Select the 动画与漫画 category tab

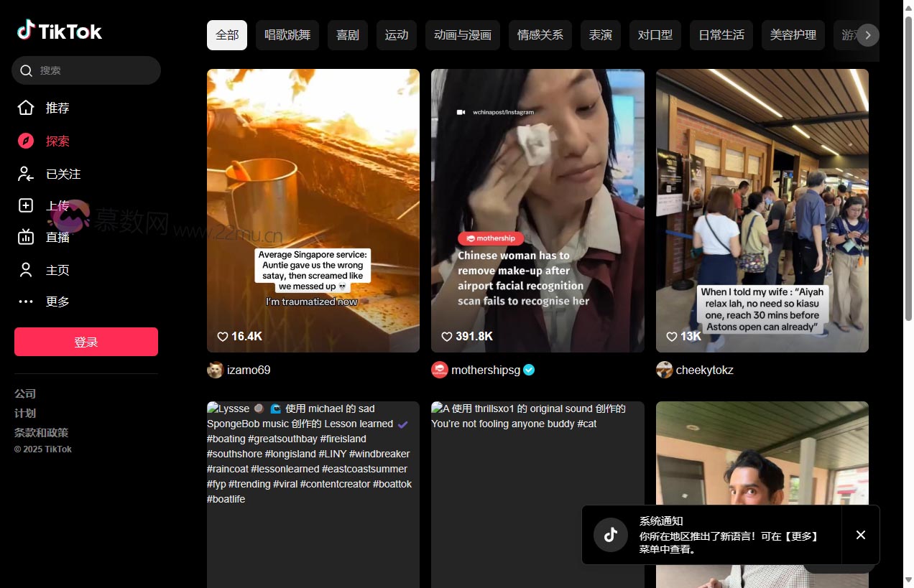click(x=463, y=35)
